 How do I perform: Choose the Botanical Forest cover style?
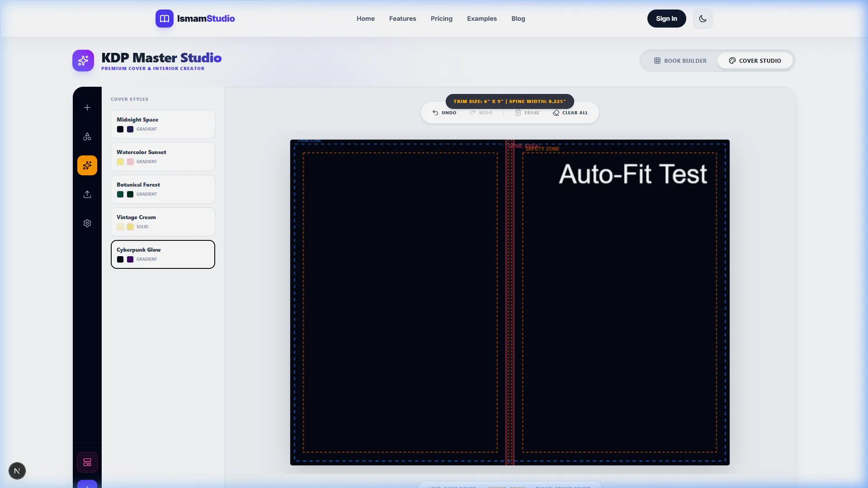(x=163, y=189)
